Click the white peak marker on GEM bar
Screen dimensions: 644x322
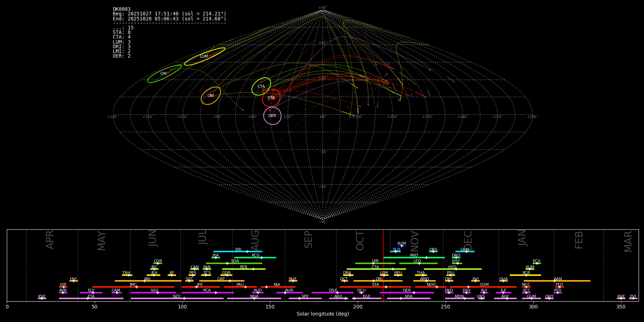(466, 252)
